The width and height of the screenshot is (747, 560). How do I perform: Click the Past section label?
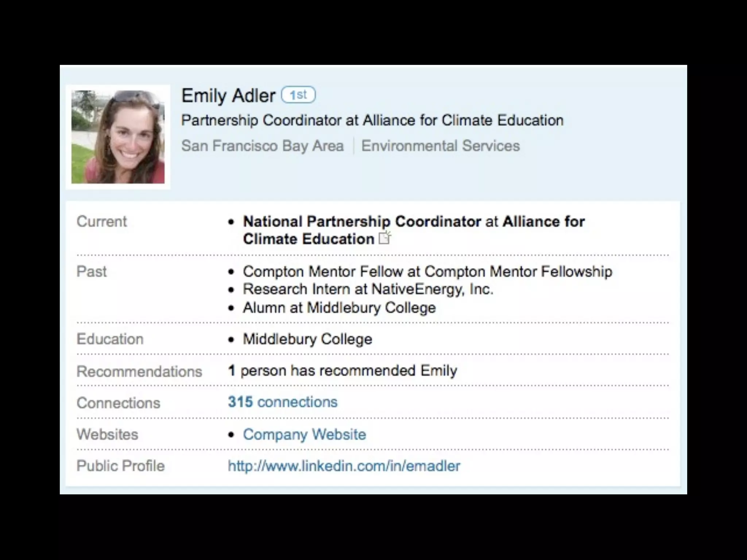click(x=92, y=272)
